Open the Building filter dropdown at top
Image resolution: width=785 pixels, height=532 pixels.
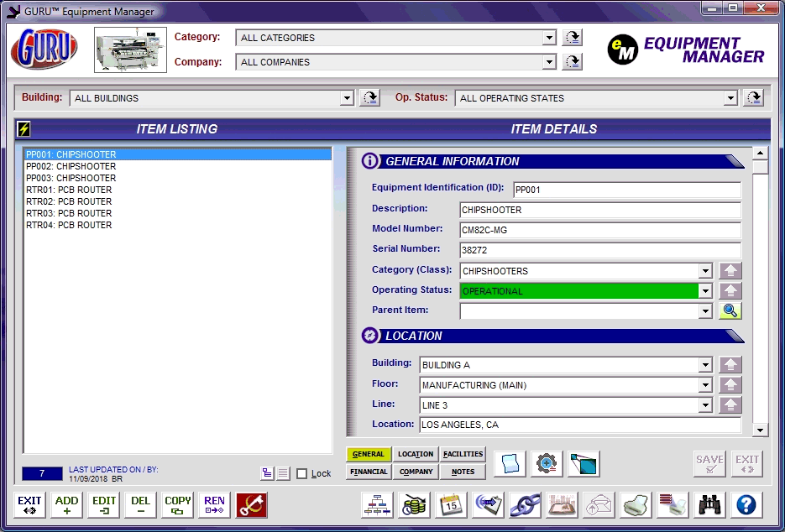coord(347,98)
